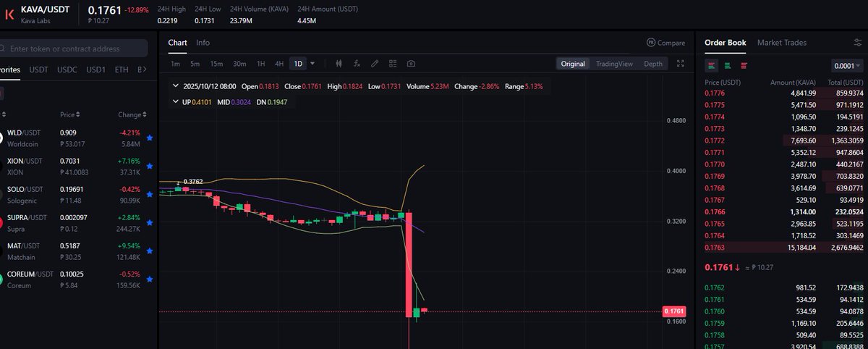
Task: Select the pencil drawing tool icon
Action: [375, 64]
